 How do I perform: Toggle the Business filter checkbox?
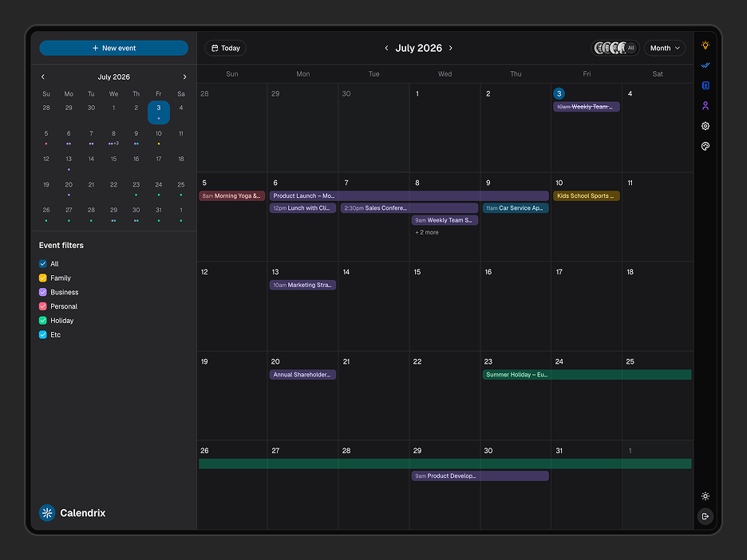[x=43, y=293]
